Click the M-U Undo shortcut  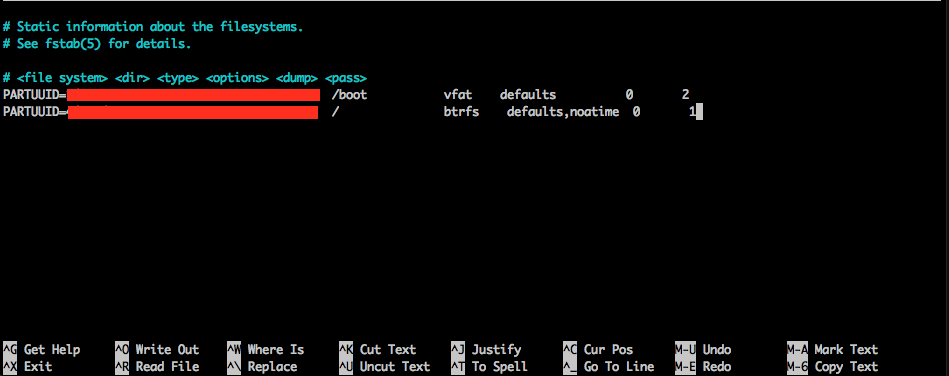703,349
